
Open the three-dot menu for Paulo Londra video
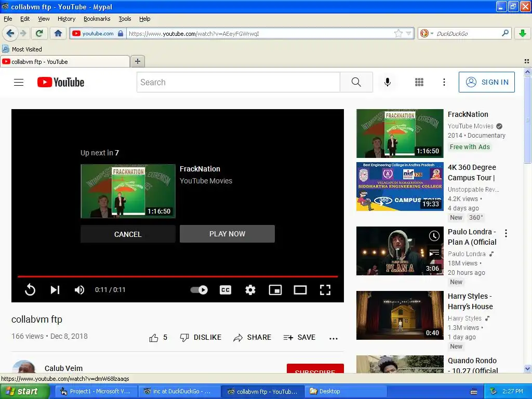click(506, 233)
